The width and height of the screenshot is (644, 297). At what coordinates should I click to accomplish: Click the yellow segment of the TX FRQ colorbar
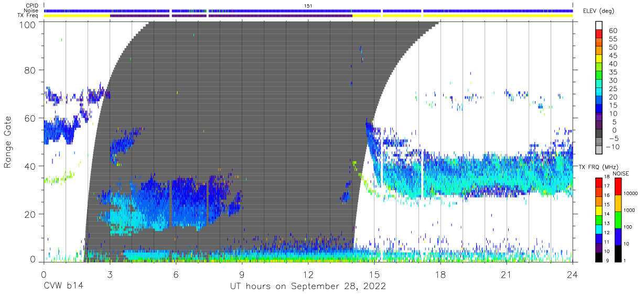[x=599, y=211]
